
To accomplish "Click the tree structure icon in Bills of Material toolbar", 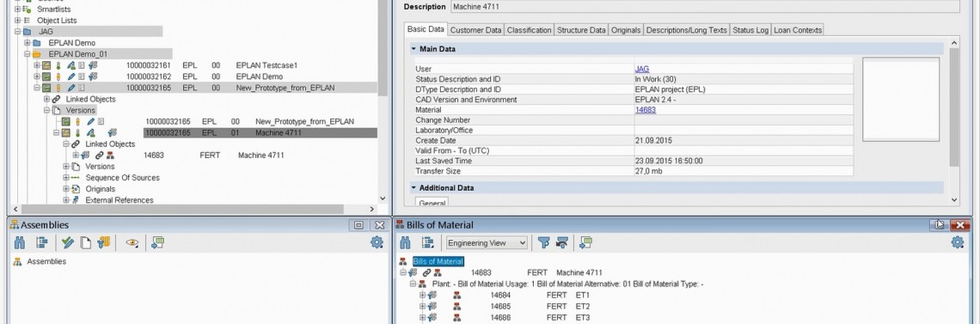I will coord(428,243).
